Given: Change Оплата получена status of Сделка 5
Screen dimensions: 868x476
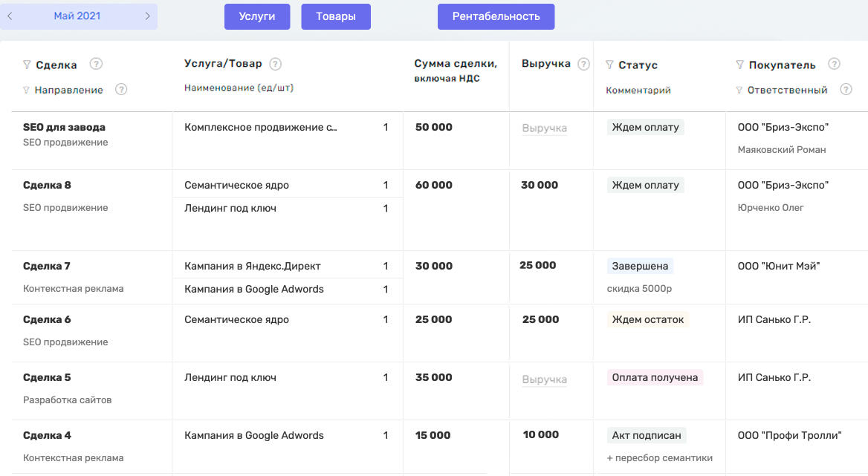Looking at the screenshot, I should tap(655, 377).
